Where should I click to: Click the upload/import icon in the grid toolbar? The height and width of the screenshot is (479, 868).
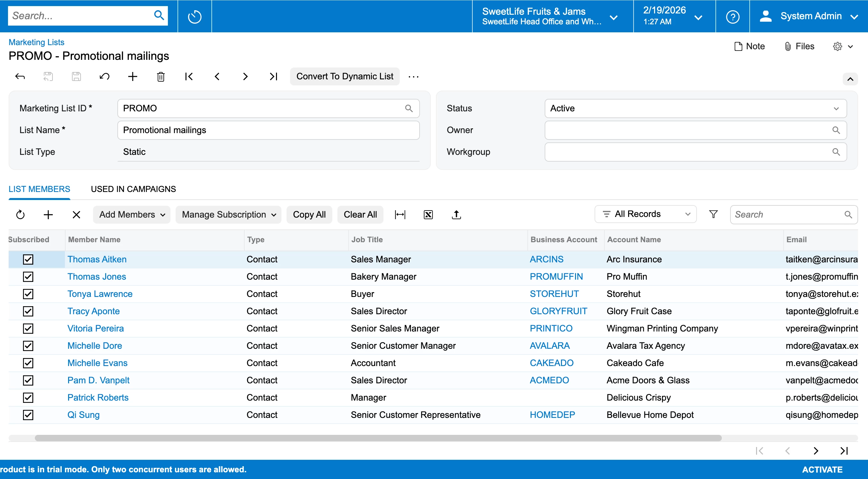pos(456,214)
